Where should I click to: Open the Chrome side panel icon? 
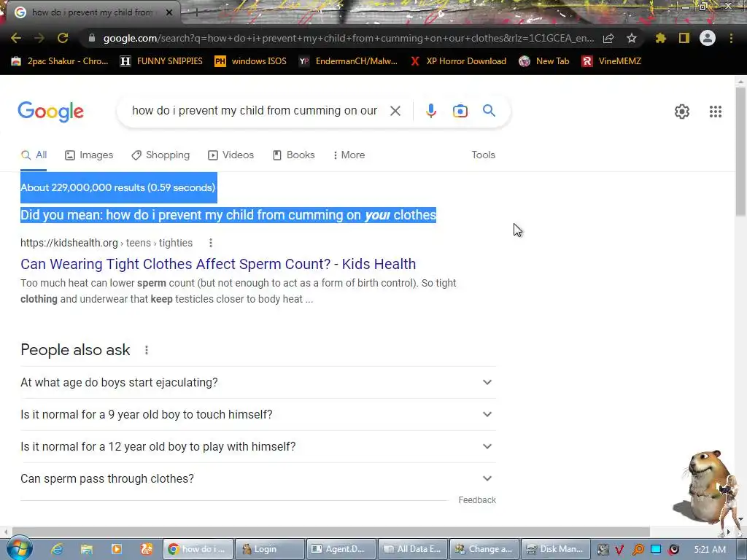[x=684, y=38]
